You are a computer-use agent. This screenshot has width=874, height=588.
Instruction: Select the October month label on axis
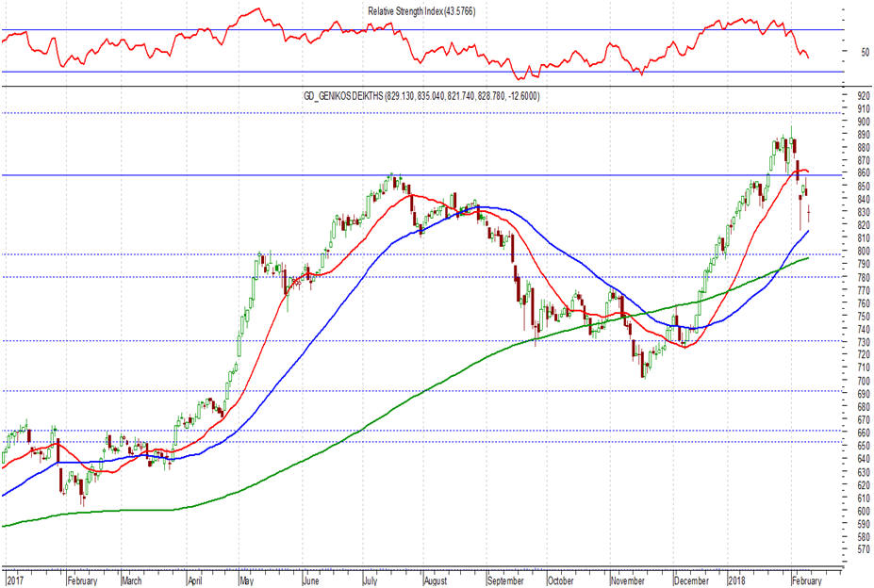(x=560, y=580)
